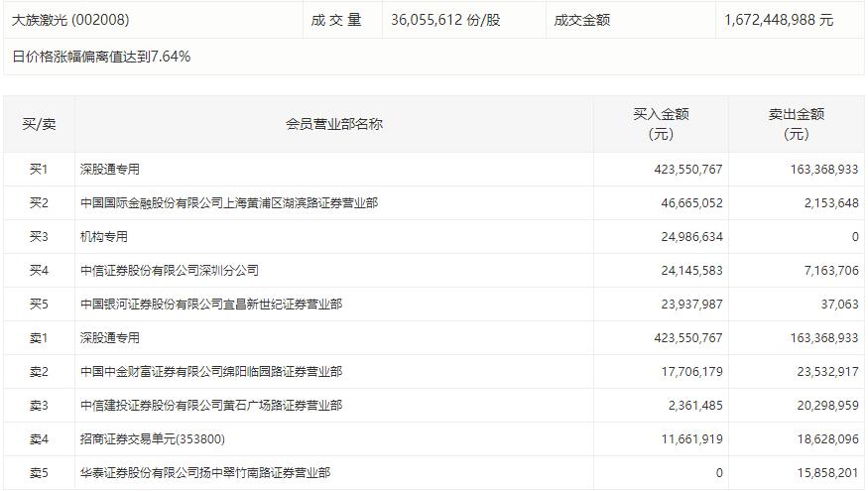Click the turnover amount 1,672,448,988 元
This screenshot has height=491, width=868.
coord(779,20)
